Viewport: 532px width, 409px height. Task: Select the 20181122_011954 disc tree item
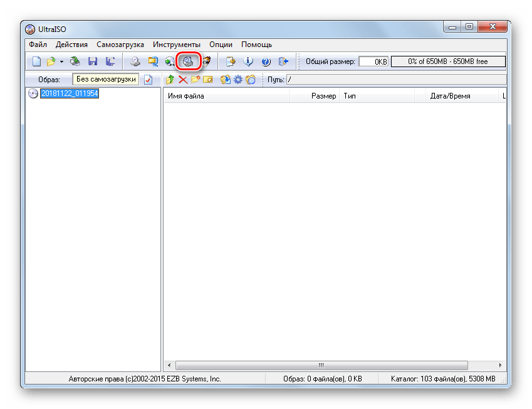69,93
